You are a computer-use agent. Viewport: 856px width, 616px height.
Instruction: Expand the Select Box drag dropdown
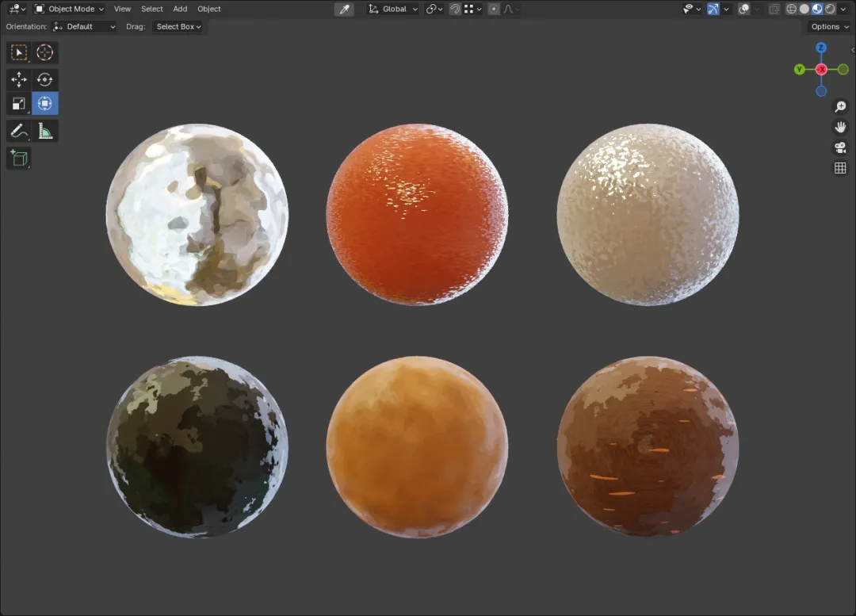click(x=178, y=26)
